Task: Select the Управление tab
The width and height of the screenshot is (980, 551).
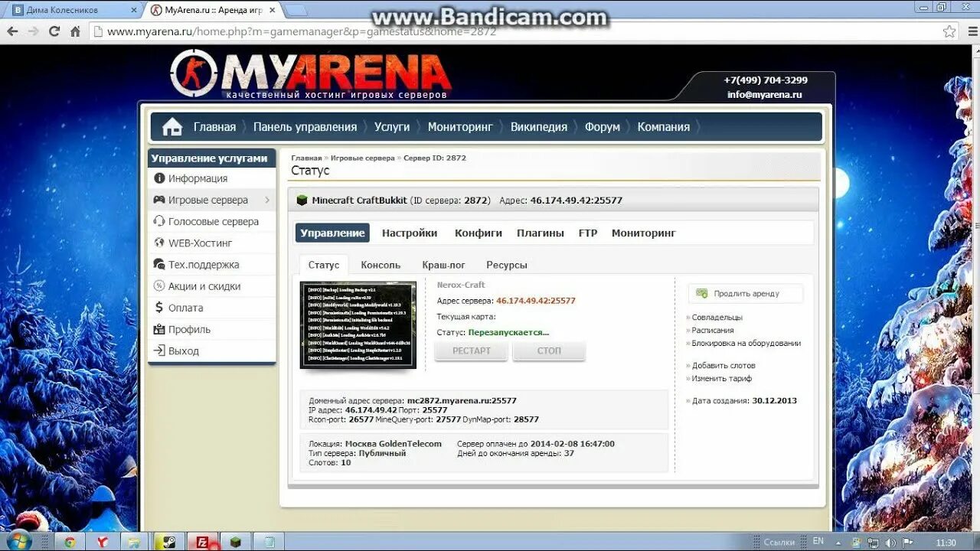Action: tap(332, 233)
